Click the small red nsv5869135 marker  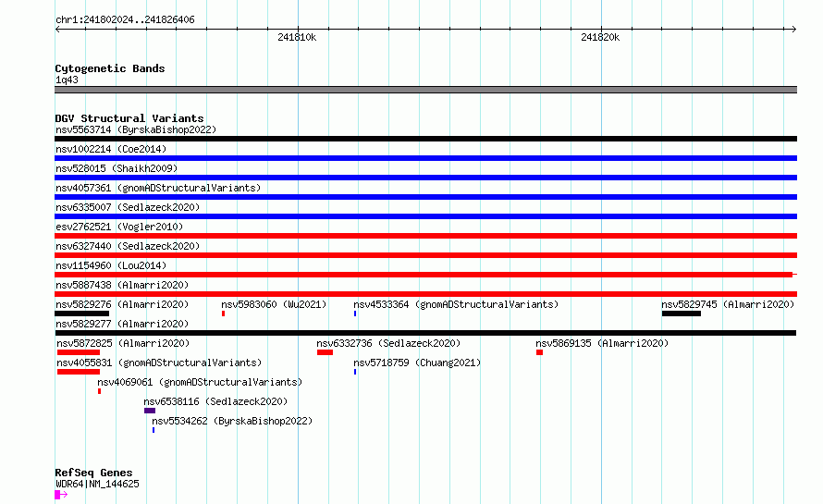coord(539,352)
